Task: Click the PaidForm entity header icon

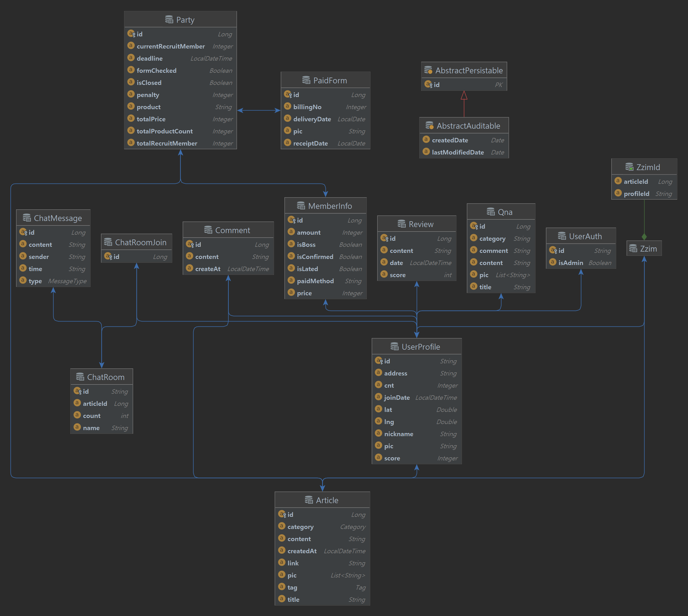Action: tap(306, 80)
